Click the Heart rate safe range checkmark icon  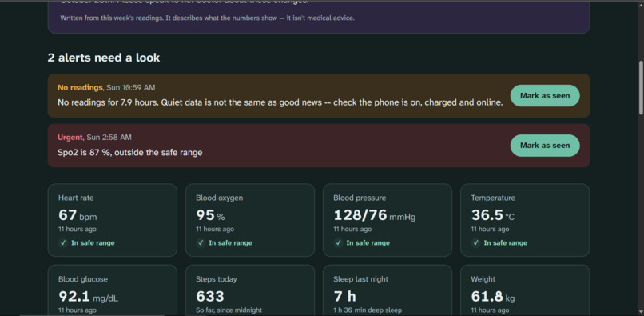point(63,242)
